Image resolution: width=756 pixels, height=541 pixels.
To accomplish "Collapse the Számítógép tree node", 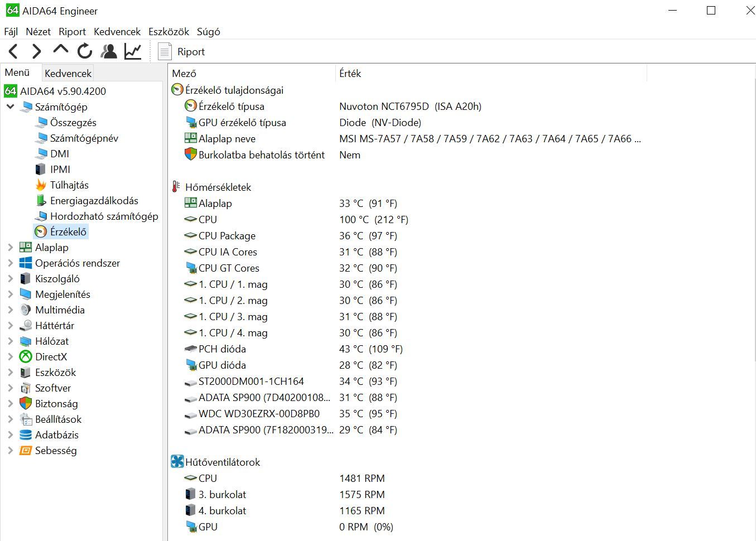I will click(x=10, y=107).
